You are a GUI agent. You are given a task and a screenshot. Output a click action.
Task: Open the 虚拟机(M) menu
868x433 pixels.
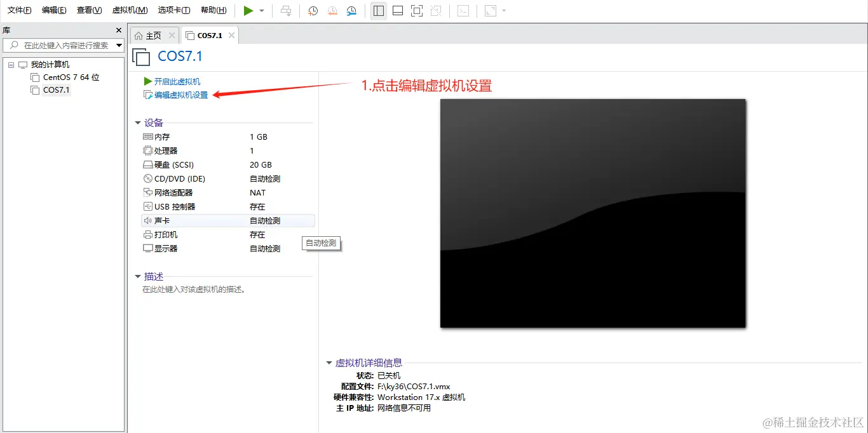click(130, 10)
